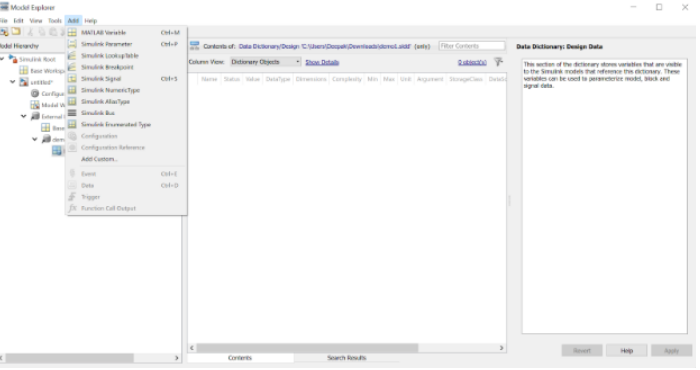Switch to the Search Results tab
This screenshot has width=700, height=370.
[x=346, y=358]
